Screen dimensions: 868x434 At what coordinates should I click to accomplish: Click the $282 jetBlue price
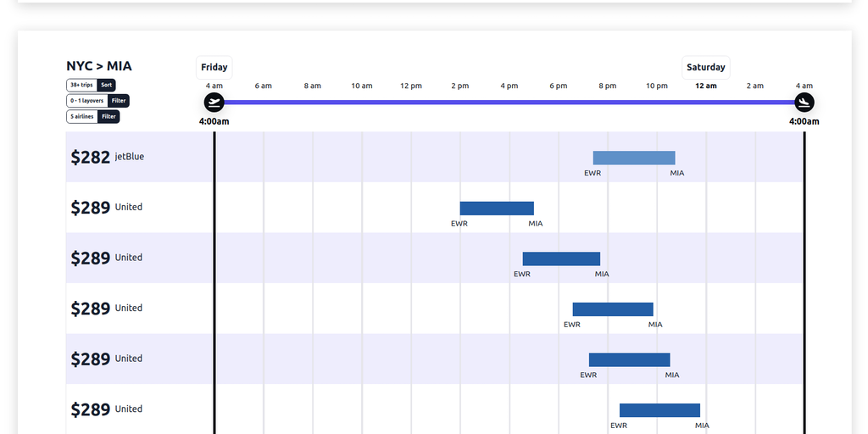click(x=91, y=157)
